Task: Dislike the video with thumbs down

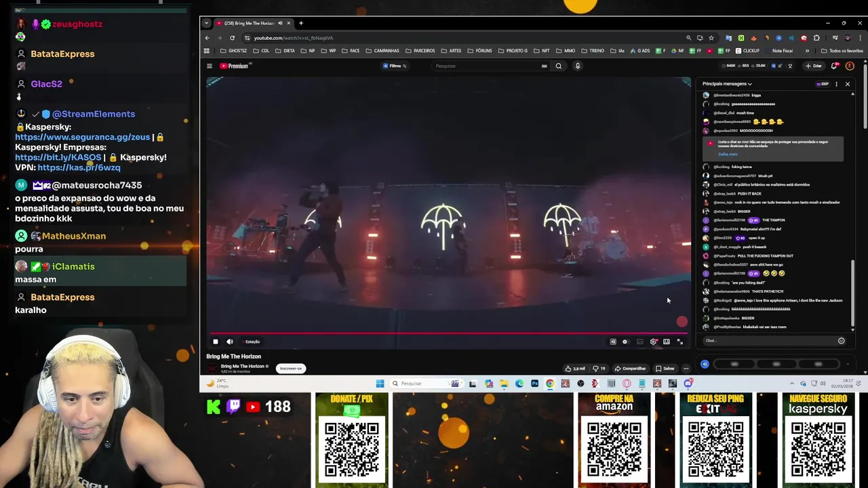Action: tap(599, 369)
